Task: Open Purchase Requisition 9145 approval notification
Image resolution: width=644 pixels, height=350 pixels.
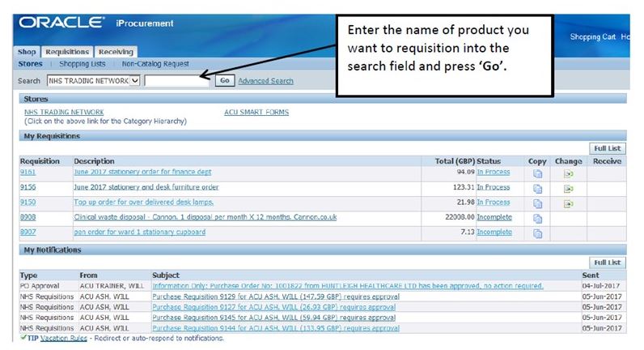Action: [x=274, y=318]
